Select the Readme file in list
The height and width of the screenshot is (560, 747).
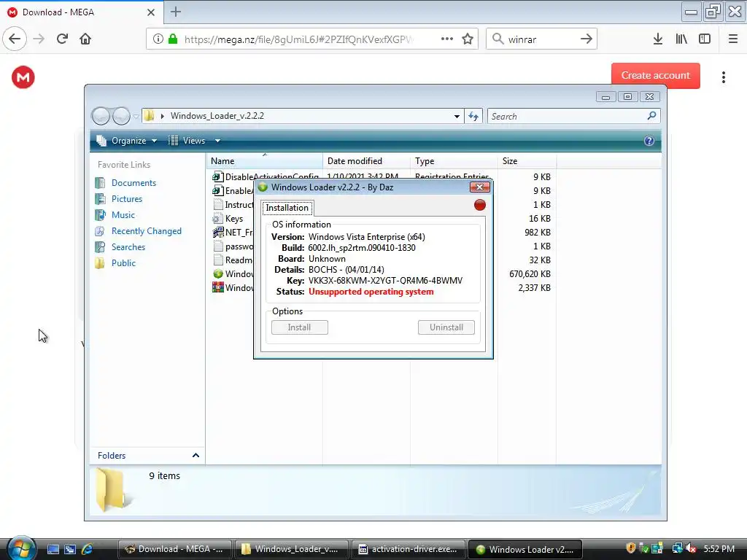tap(233, 260)
